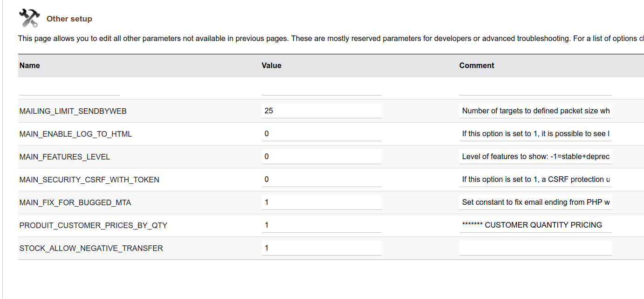
Task: Select the MAIN_FEATURES_LEVEL value field
Action: click(322, 157)
